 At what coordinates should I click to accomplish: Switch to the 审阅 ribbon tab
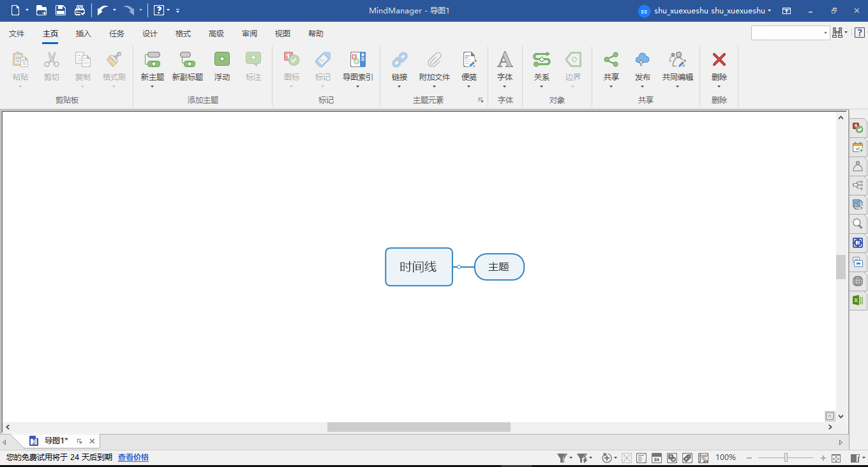[250, 34]
